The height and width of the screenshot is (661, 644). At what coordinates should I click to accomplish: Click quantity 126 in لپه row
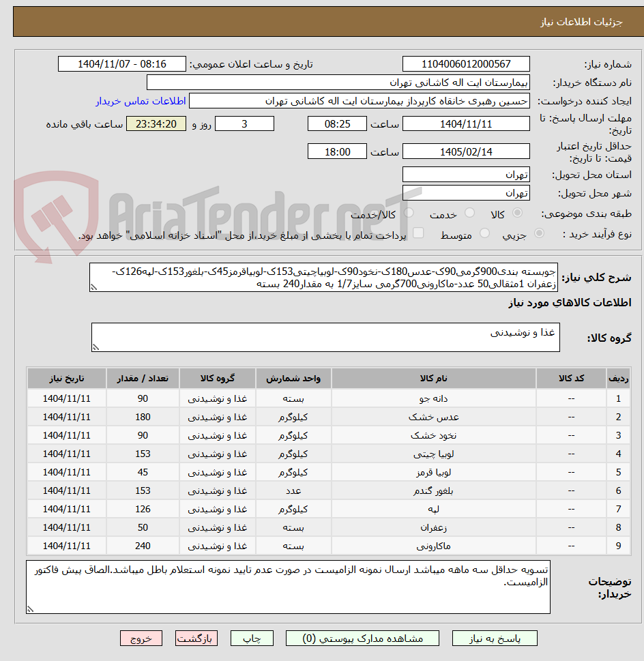(x=143, y=510)
